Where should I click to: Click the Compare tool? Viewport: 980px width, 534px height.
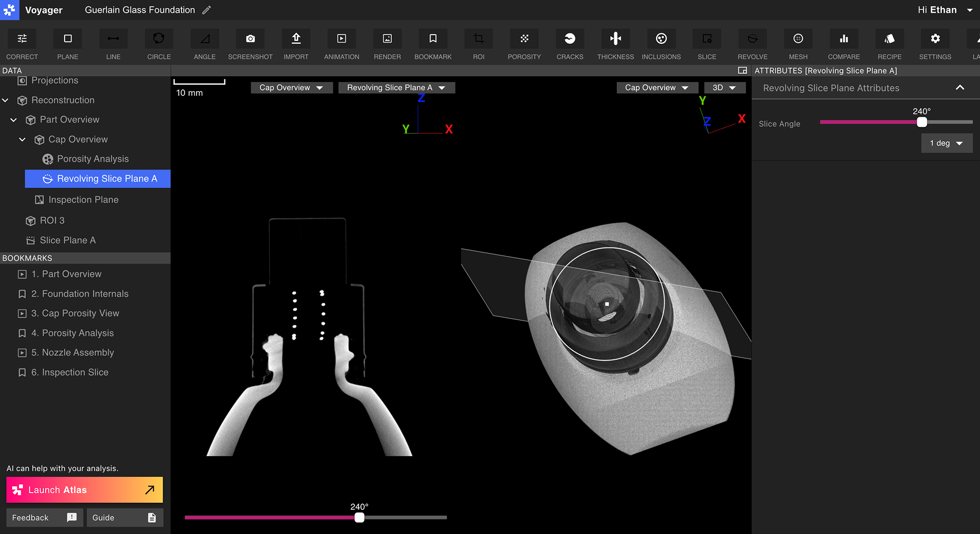click(843, 43)
